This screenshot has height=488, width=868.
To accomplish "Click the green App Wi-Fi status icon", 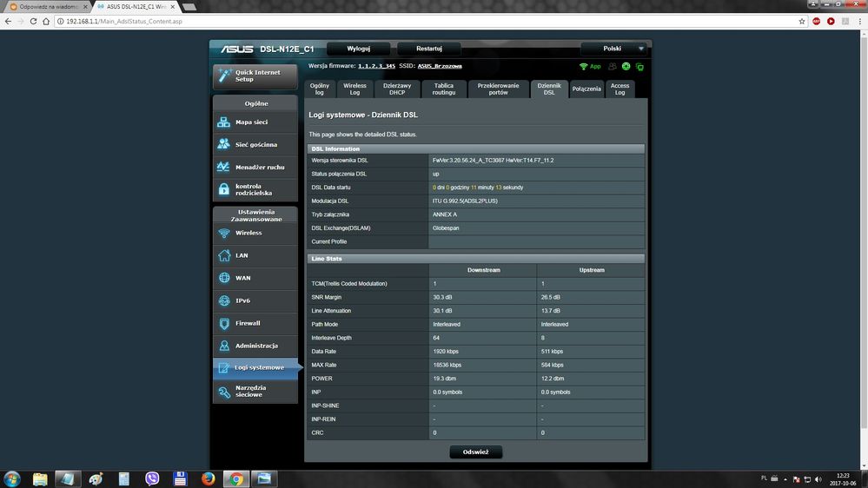I will pos(584,66).
